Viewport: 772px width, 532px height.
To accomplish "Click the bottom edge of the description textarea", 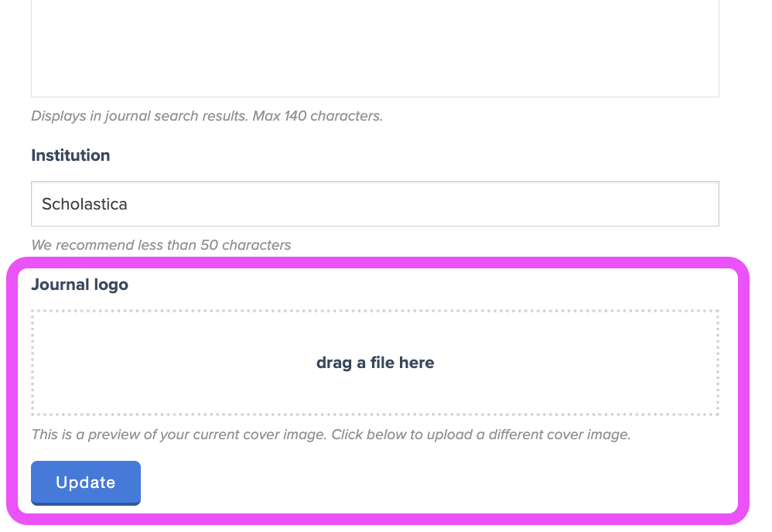I will (375, 97).
